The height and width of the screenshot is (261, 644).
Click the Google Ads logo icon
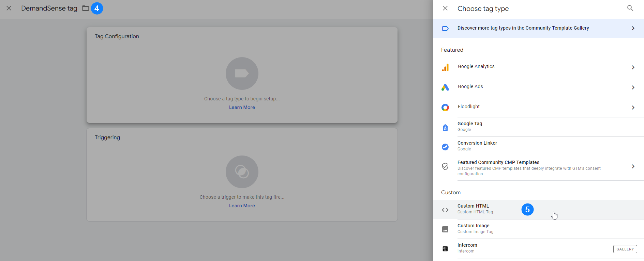coord(445,87)
